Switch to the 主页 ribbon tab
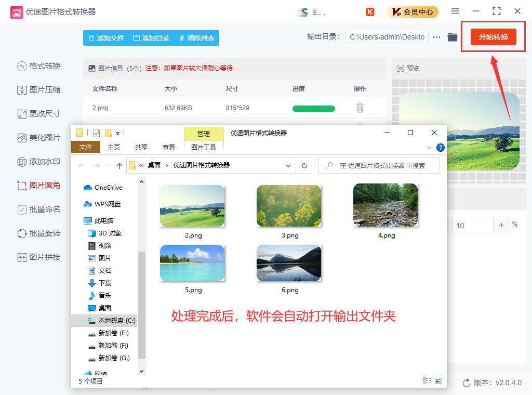Image resolution: width=532 pixels, height=395 pixels. point(114,147)
